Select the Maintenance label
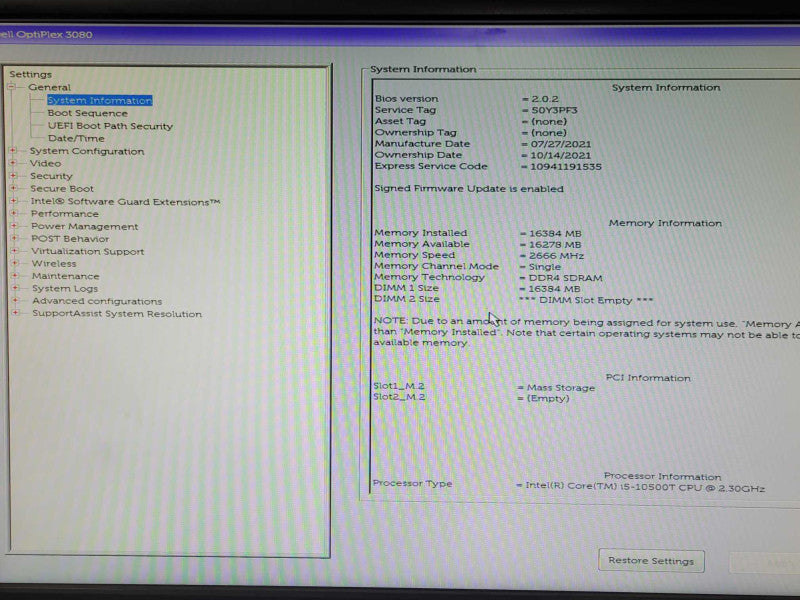The width and height of the screenshot is (800, 600). (x=65, y=276)
